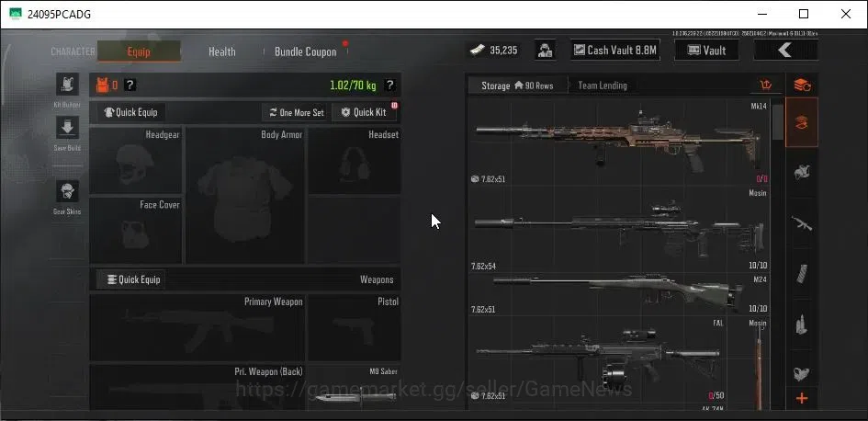The width and height of the screenshot is (868, 421).
Task: Select the Mk14 rifle in storage
Action: point(619,142)
